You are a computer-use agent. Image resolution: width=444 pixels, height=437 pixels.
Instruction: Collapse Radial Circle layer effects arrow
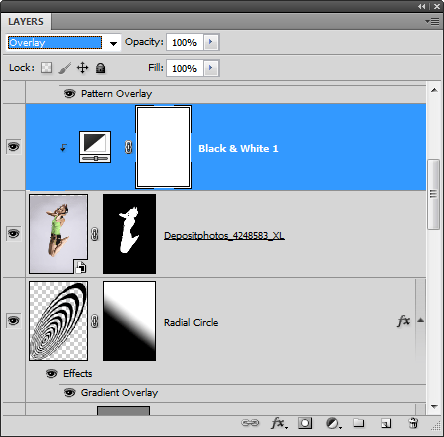click(421, 320)
